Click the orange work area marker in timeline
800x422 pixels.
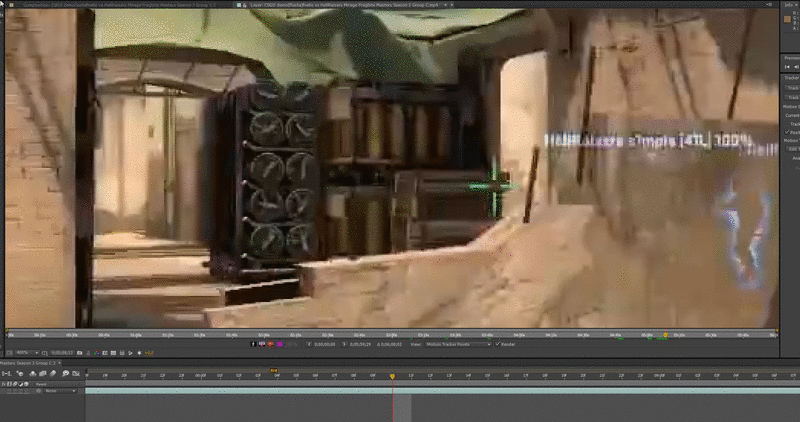274,370
